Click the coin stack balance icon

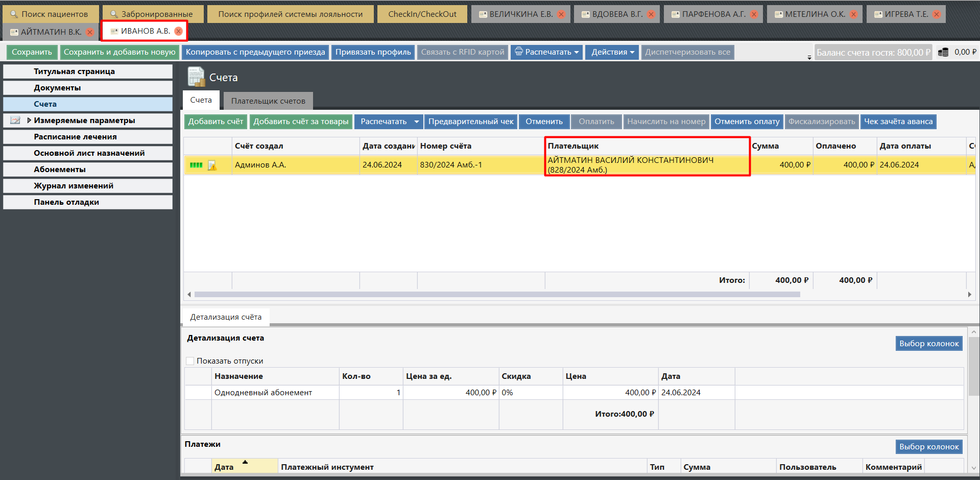coord(943,52)
